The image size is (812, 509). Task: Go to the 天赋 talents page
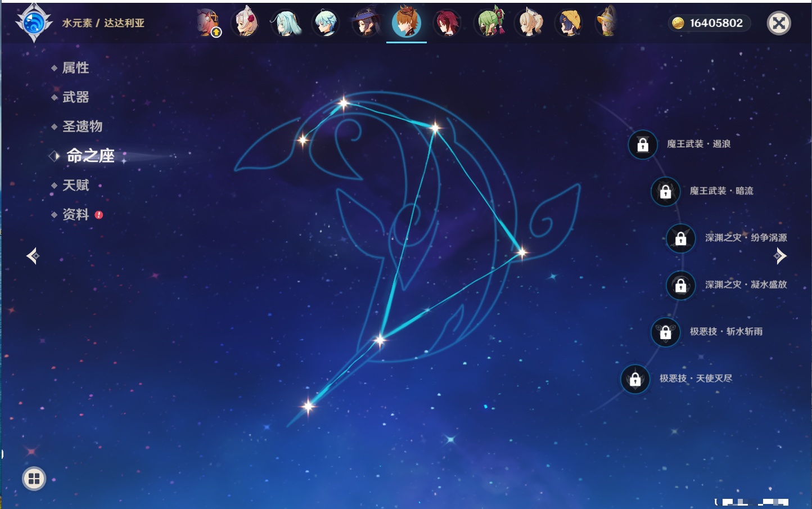tap(75, 185)
